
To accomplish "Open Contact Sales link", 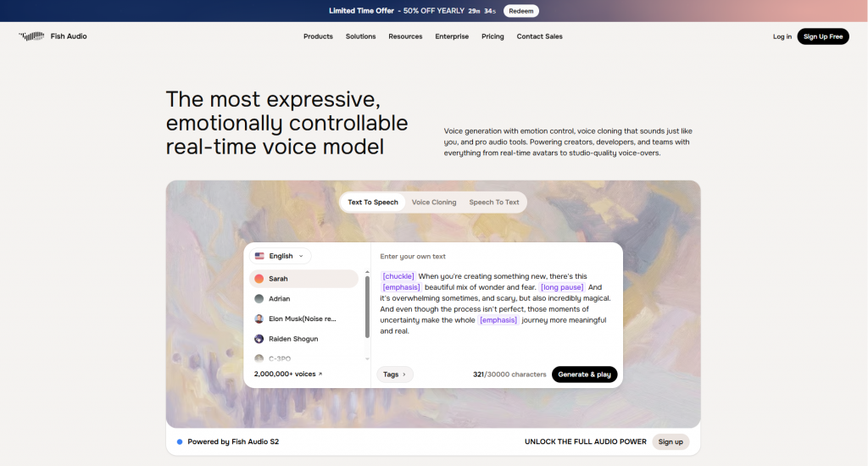I will (x=540, y=36).
